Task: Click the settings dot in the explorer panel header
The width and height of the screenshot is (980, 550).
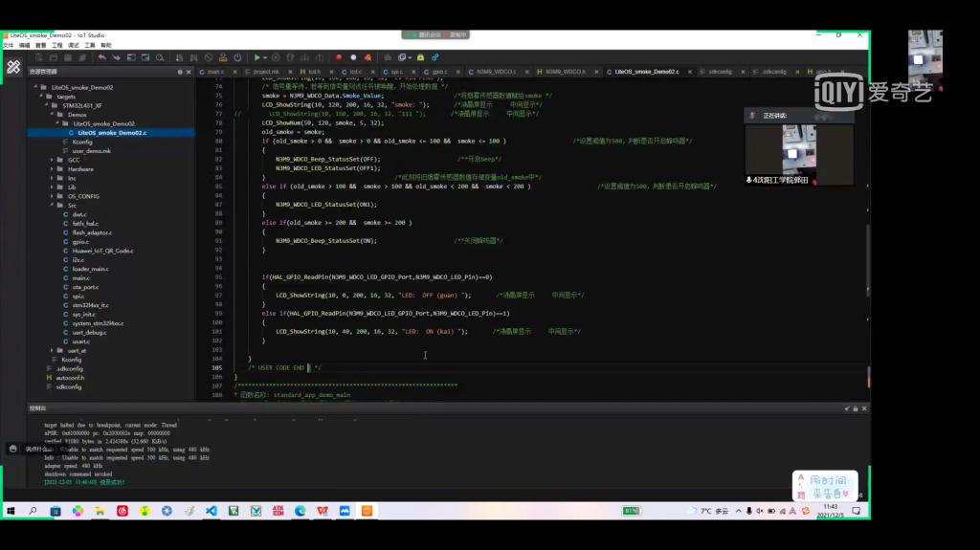Action: pyautogui.click(x=180, y=72)
